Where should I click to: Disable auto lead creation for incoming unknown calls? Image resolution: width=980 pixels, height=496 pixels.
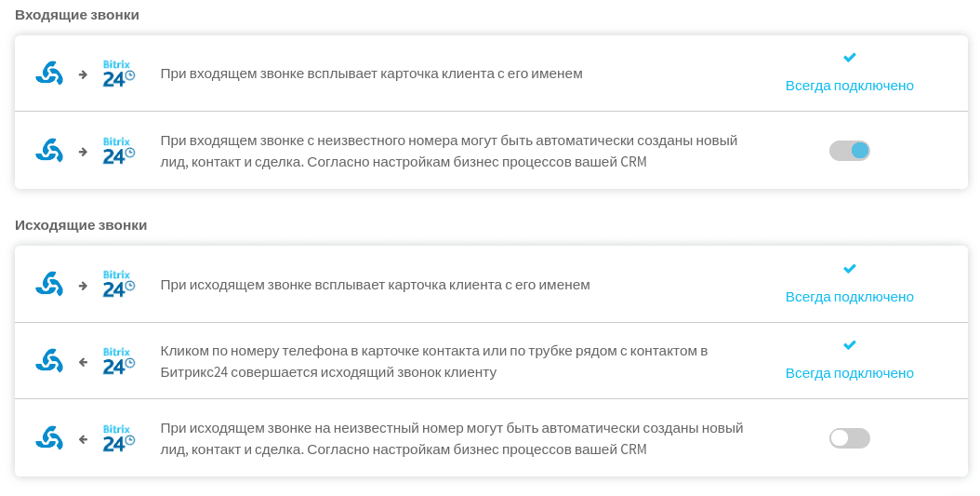(850, 151)
